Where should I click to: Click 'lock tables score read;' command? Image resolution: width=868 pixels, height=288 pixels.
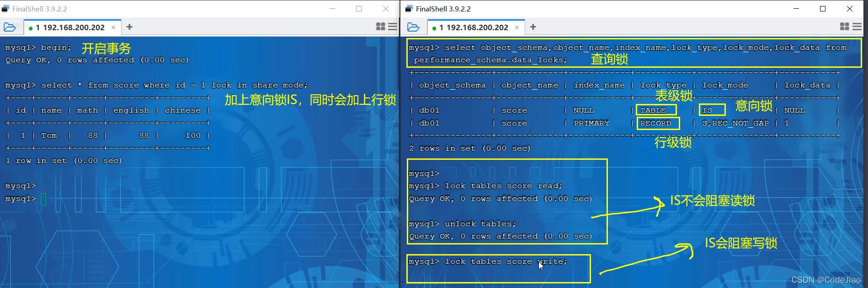(503, 186)
